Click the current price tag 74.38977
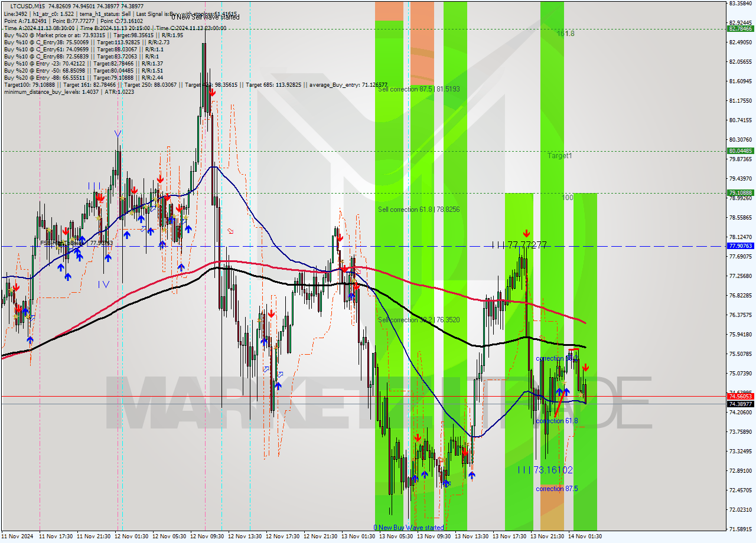The height and width of the screenshot is (543, 756). click(x=740, y=404)
